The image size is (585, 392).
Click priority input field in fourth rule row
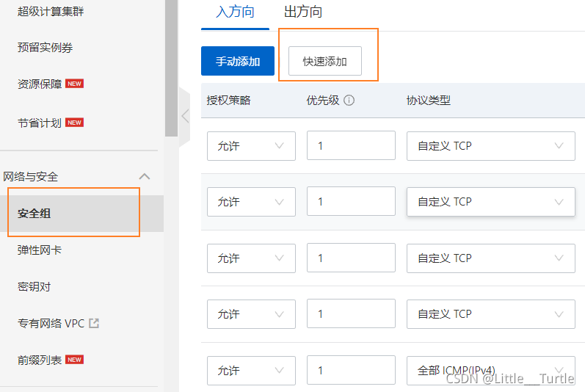[x=351, y=313]
